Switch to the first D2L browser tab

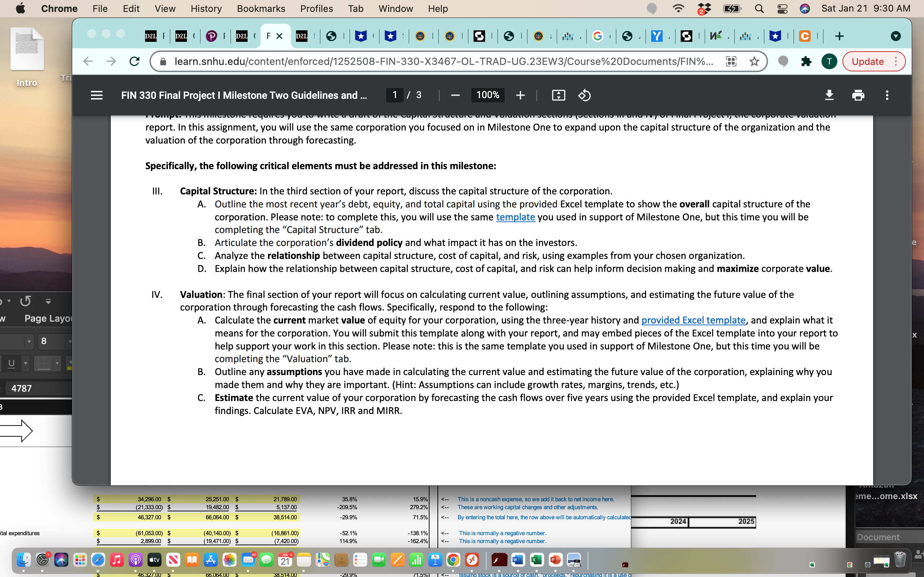pyautogui.click(x=152, y=36)
